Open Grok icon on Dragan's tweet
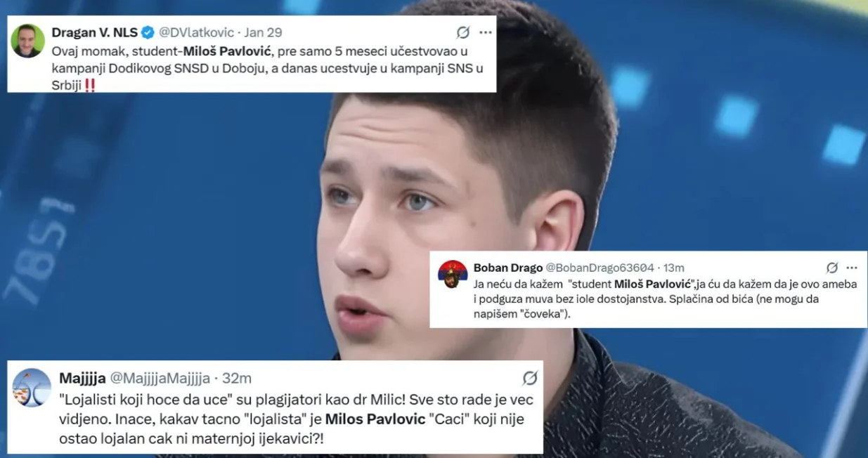The image size is (868, 458). [463, 32]
